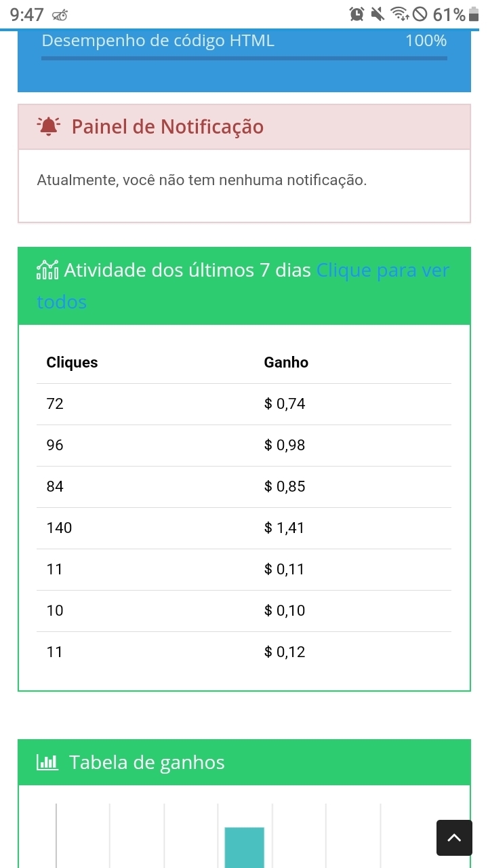Tap the Ganho column header
The width and height of the screenshot is (488, 868).
pos(286,363)
